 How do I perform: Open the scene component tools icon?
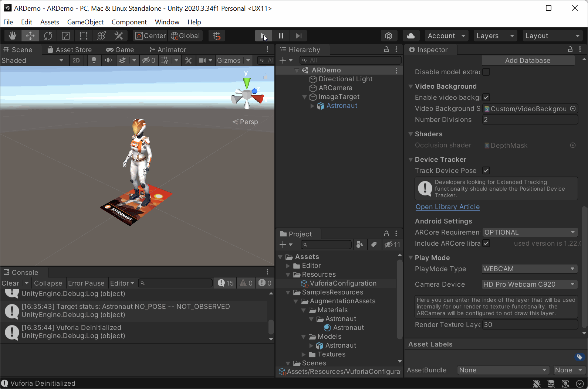coord(189,61)
